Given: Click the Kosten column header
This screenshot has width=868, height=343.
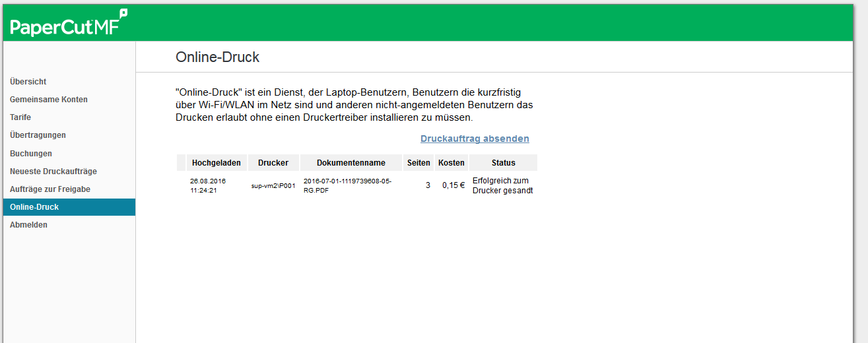Looking at the screenshot, I should coord(451,163).
